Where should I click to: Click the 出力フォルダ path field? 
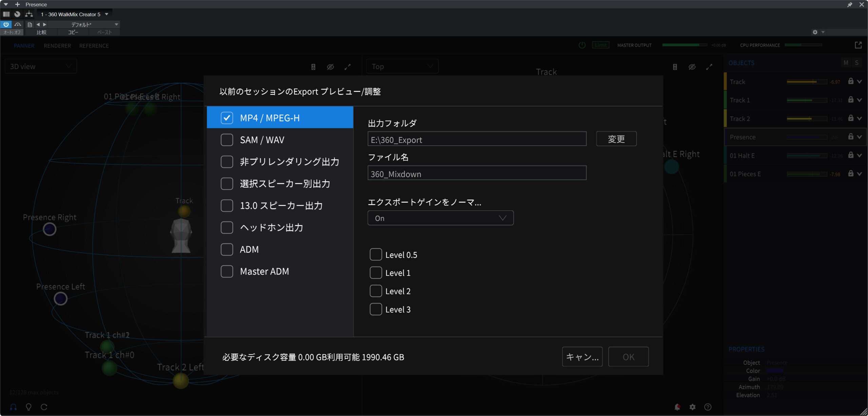477,139
